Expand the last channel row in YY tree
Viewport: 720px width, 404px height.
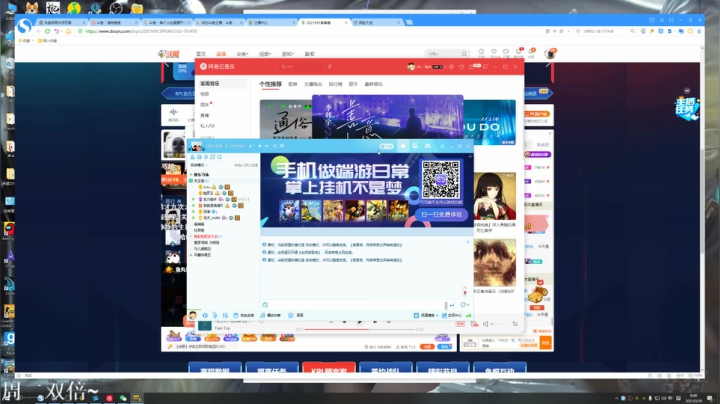coord(191,255)
